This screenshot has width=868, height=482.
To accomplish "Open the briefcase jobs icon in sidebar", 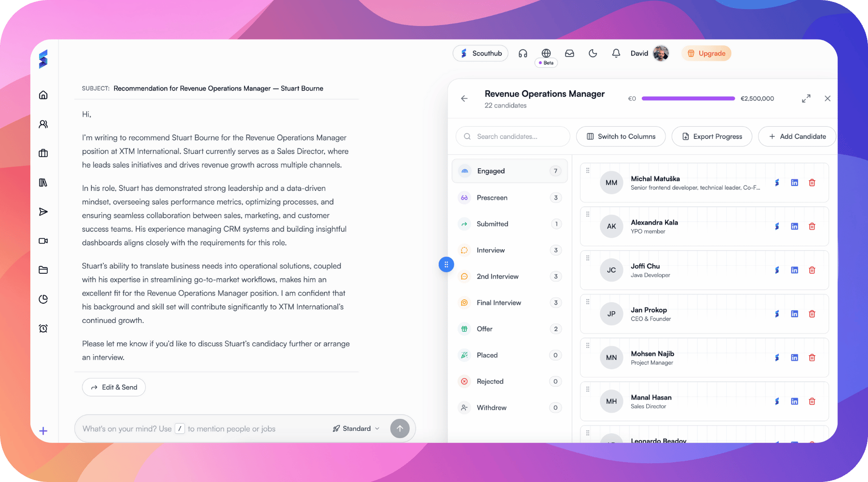I will tap(43, 153).
